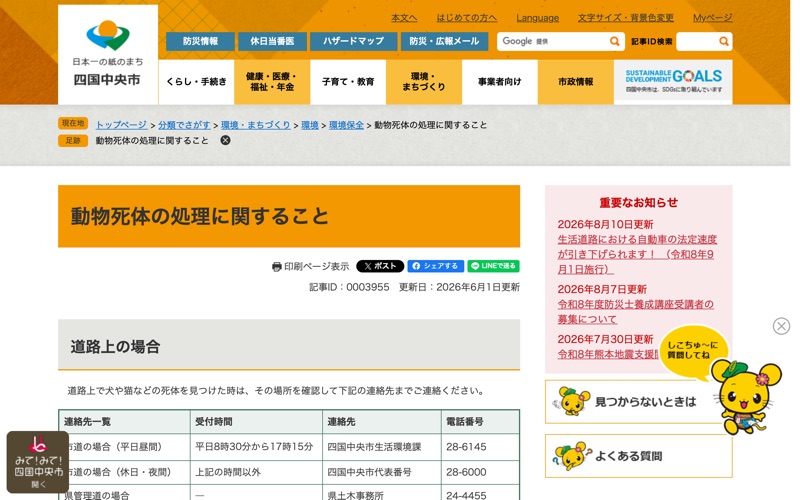This screenshot has height=500, width=800.
Task: Go to 分類でさがす breadcrumb
Action: tap(184, 125)
